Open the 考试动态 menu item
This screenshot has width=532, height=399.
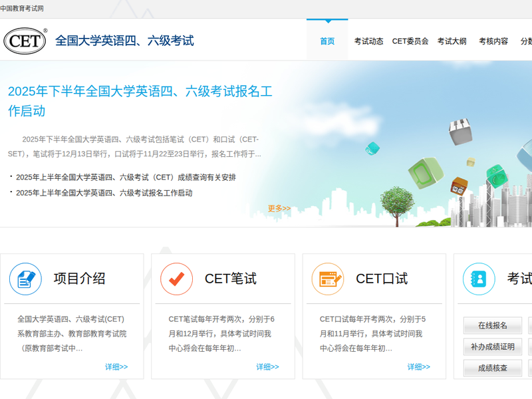coord(368,41)
